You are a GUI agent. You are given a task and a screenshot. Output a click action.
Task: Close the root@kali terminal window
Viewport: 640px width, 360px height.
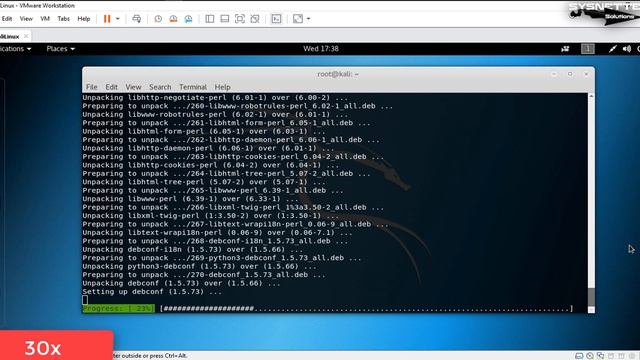[x=586, y=74]
